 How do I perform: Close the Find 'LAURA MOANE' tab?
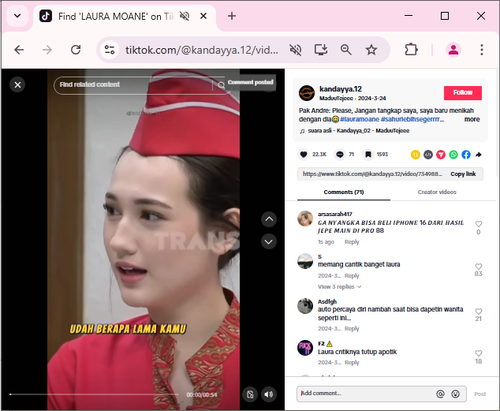coord(203,16)
